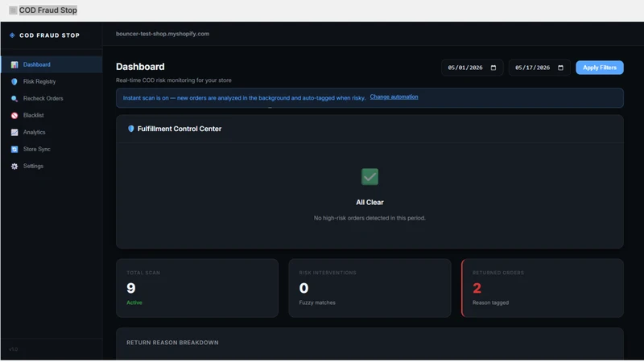Viewport: 644px width, 362px height.
Task: Open Recheck Orders section
Action: [x=52, y=98]
